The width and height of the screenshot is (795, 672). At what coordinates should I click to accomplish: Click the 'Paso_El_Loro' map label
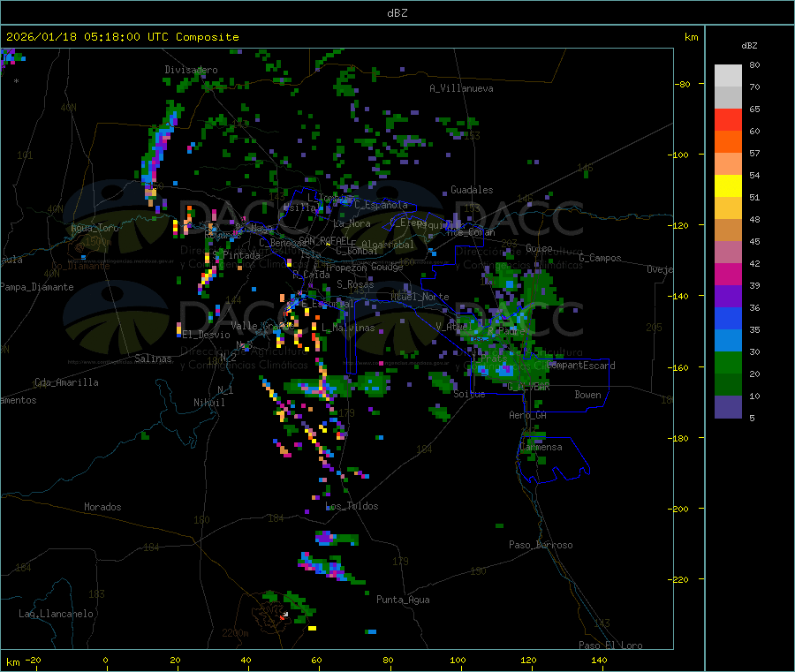pos(610,646)
